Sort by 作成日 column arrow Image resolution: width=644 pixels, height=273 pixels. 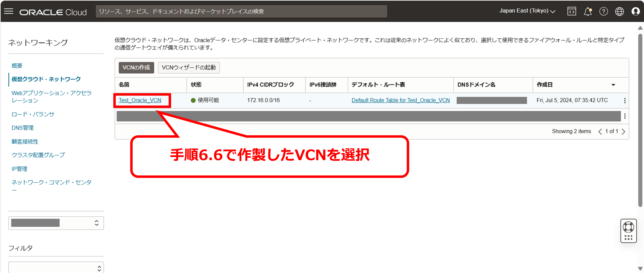click(x=613, y=85)
